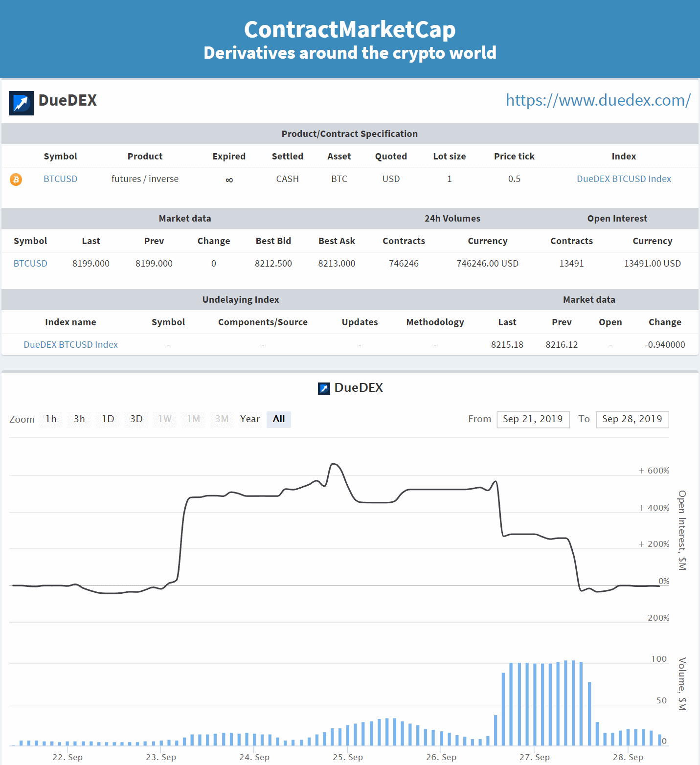Set chart zoom to 1D
The width and height of the screenshot is (700, 765).
click(x=108, y=419)
